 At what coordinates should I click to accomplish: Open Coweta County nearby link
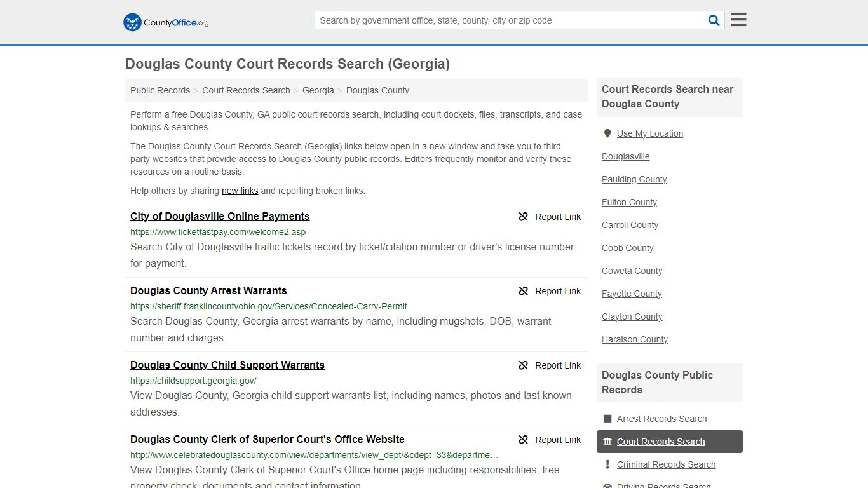(632, 271)
